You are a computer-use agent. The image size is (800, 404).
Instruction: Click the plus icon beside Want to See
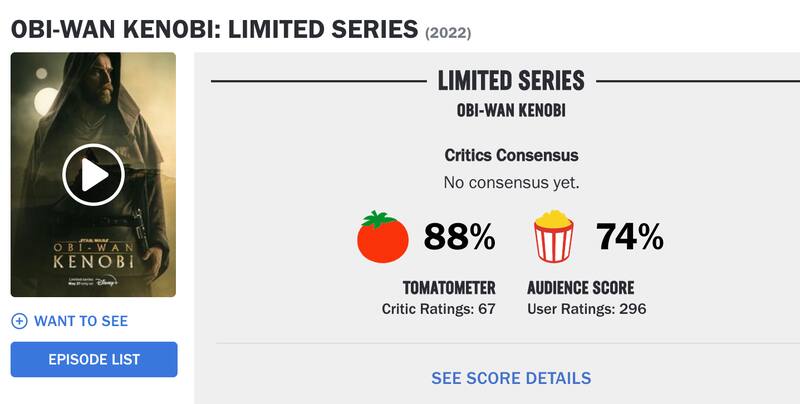coord(19,321)
